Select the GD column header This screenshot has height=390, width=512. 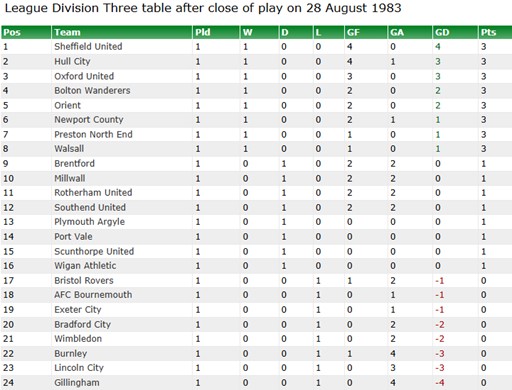[442, 32]
